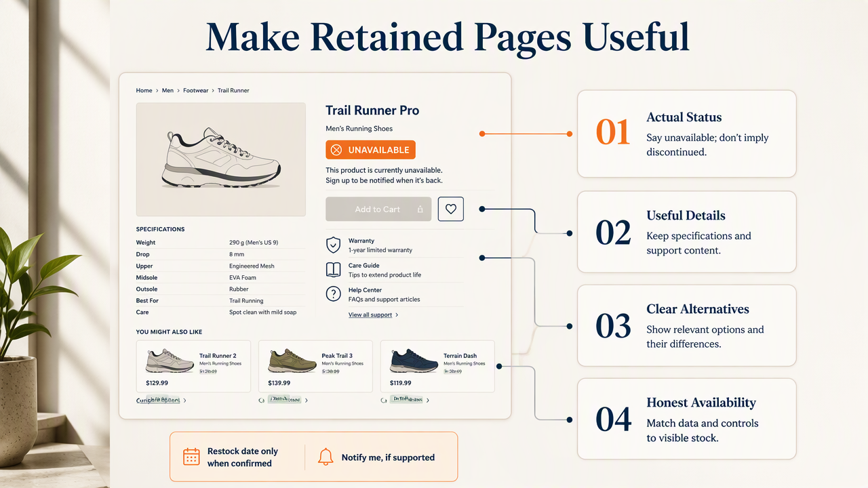Click the $119.99 price

coord(401,383)
